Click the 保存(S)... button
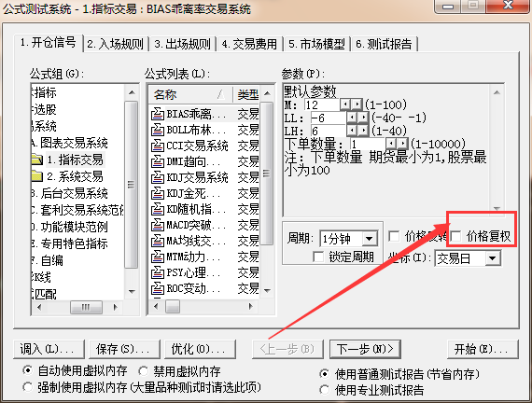532x403 pixels. [x=124, y=349]
